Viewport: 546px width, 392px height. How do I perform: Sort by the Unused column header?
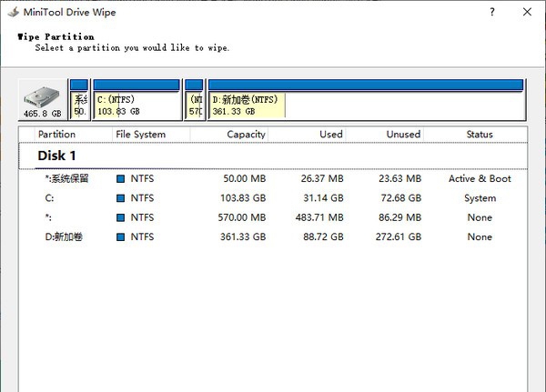(385, 135)
